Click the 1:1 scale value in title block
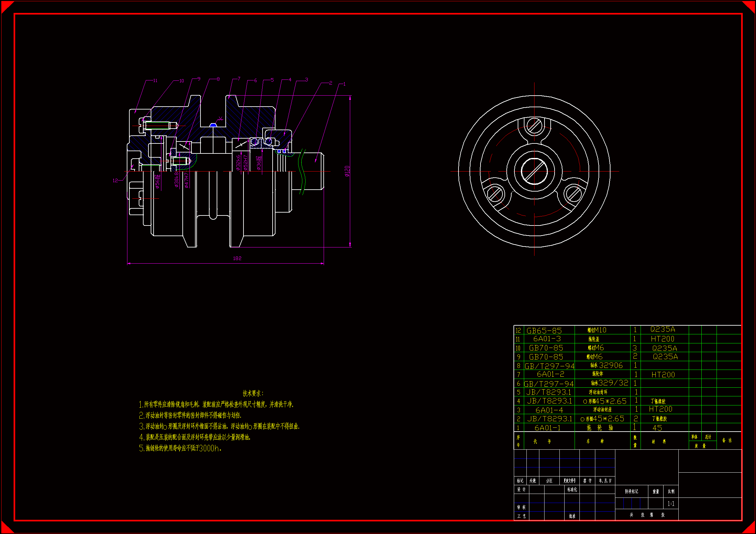 (671, 503)
